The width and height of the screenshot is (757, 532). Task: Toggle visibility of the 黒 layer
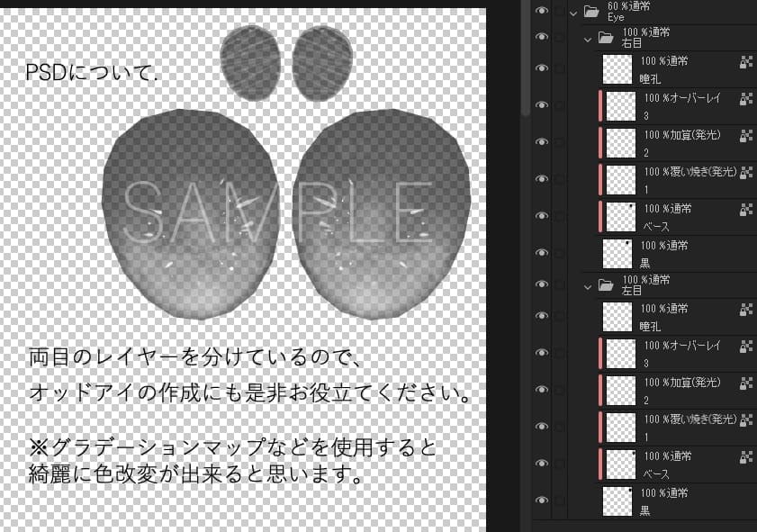click(x=541, y=251)
